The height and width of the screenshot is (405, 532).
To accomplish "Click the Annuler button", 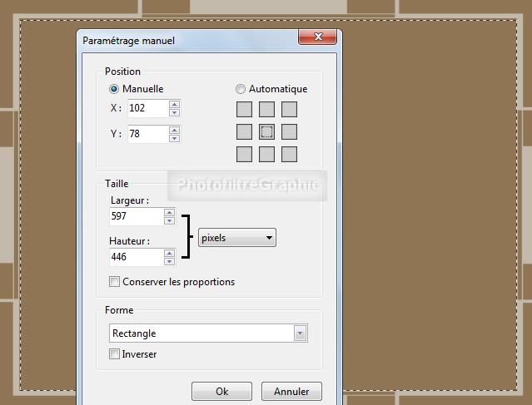I will pos(291,391).
